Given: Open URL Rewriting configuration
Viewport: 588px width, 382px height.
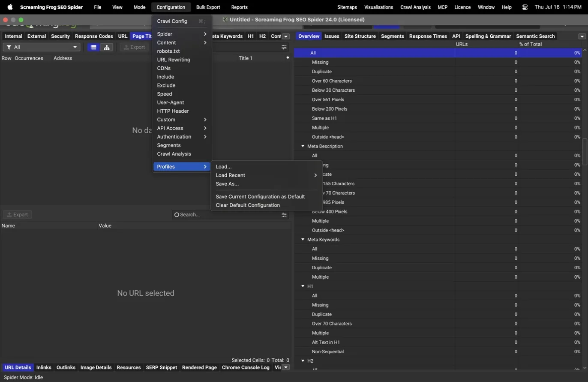Looking at the screenshot, I should point(182,60).
